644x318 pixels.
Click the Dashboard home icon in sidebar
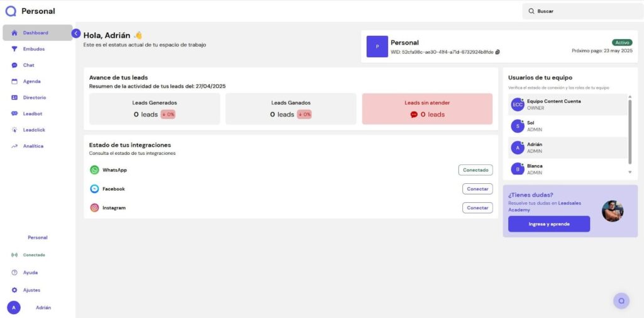click(14, 33)
